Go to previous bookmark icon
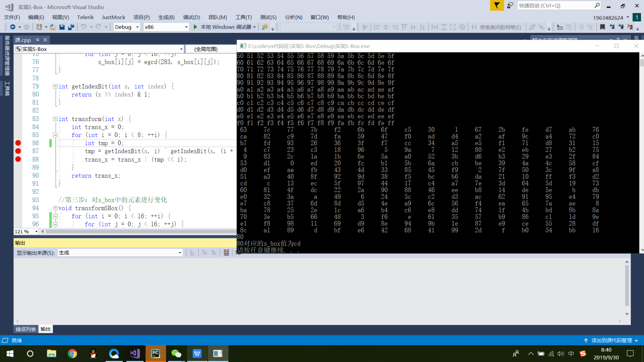This screenshot has width=644, height=362. point(612,27)
